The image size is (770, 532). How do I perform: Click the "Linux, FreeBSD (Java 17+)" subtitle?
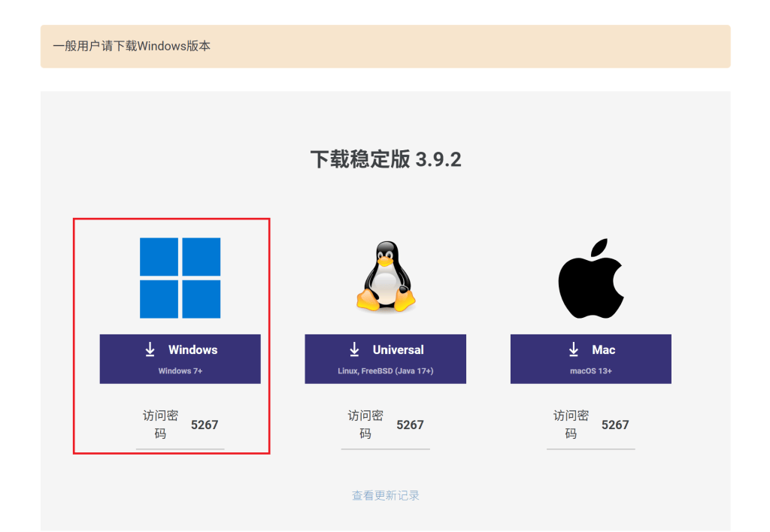[385, 371]
